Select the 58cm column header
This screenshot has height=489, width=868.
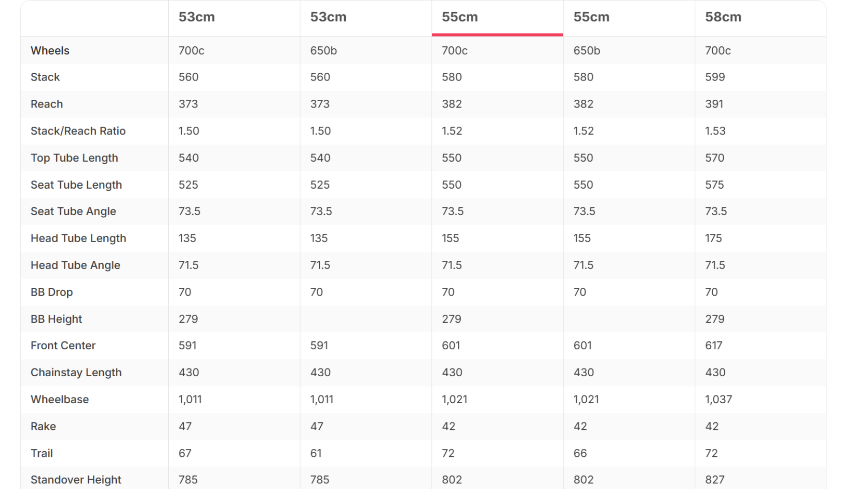723,17
